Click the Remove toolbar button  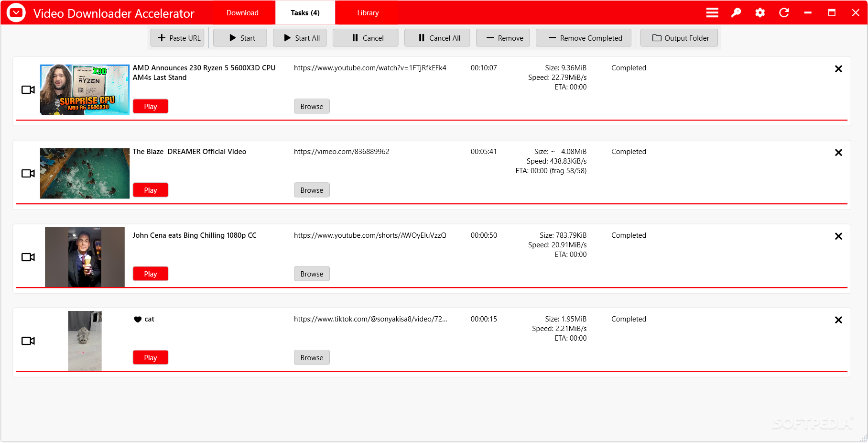pyautogui.click(x=503, y=38)
